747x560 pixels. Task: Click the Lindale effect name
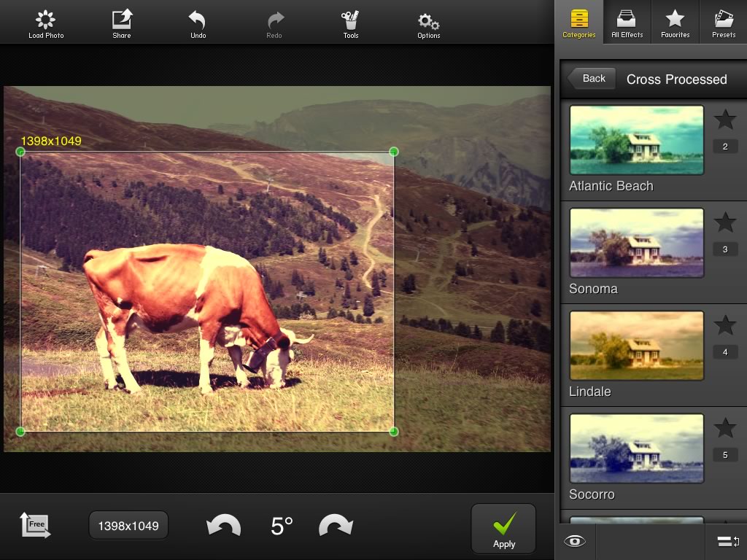pyautogui.click(x=589, y=392)
